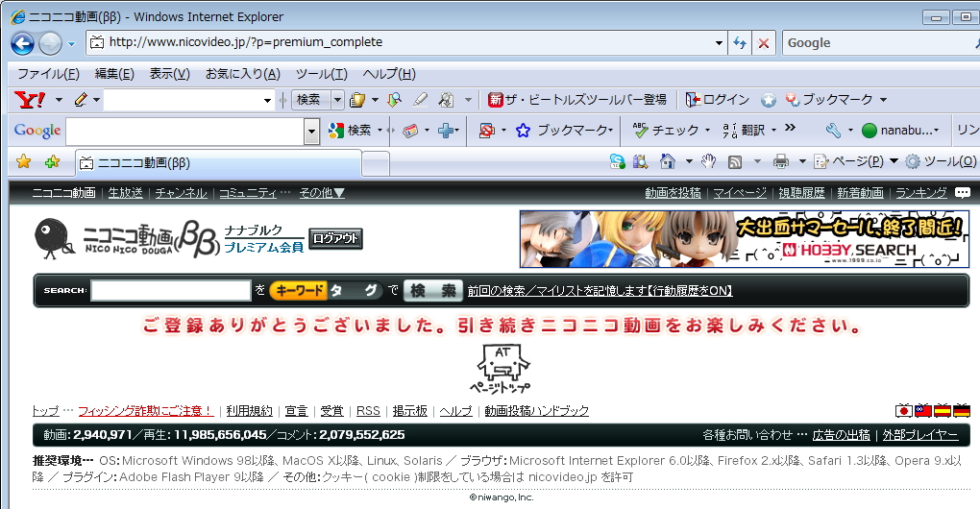Expand the その他▼ menu in nav
Image resolution: width=980 pixels, height=509 pixels.
pos(322,193)
